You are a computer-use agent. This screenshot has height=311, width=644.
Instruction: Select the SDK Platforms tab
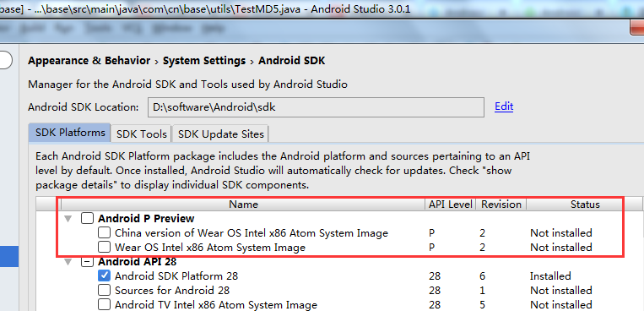point(70,133)
